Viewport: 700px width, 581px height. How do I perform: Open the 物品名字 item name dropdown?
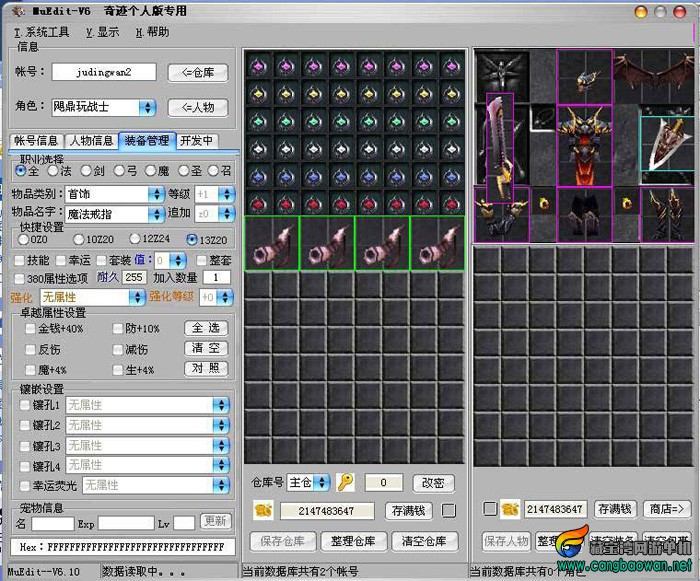pyautogui.click(x=156, y=214)
